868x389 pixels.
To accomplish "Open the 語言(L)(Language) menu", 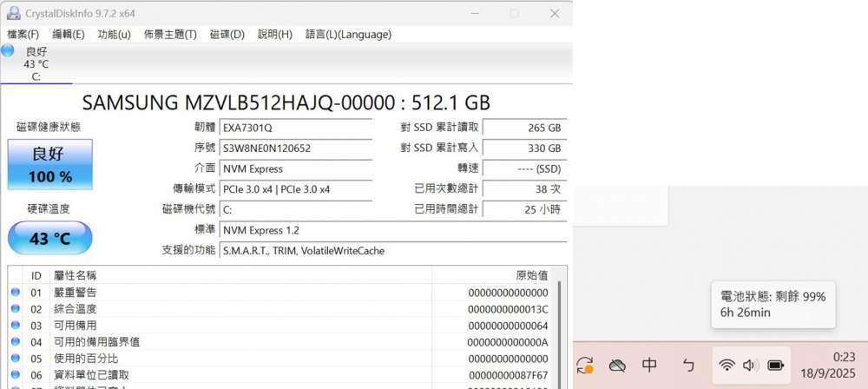I will click(x=348, y=35).
